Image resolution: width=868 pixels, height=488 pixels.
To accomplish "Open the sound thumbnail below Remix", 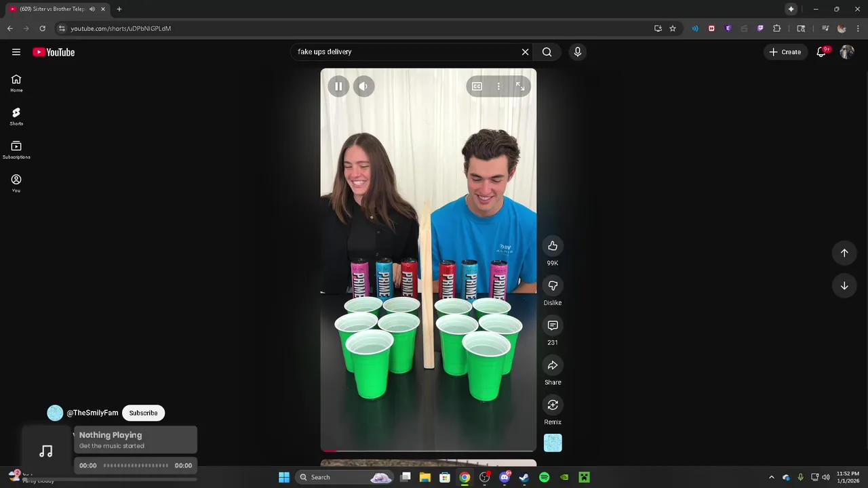I will [553, 443].
